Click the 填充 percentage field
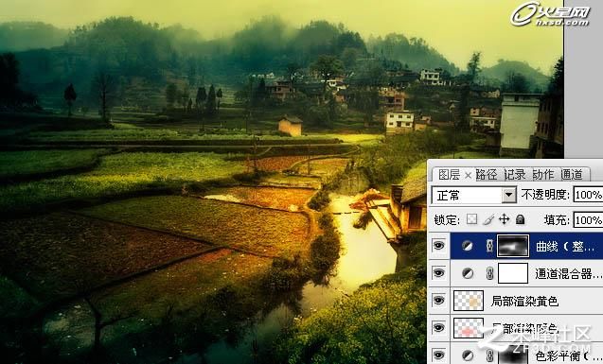The height and width of the screenshot is (364, 603). point(588,220)
